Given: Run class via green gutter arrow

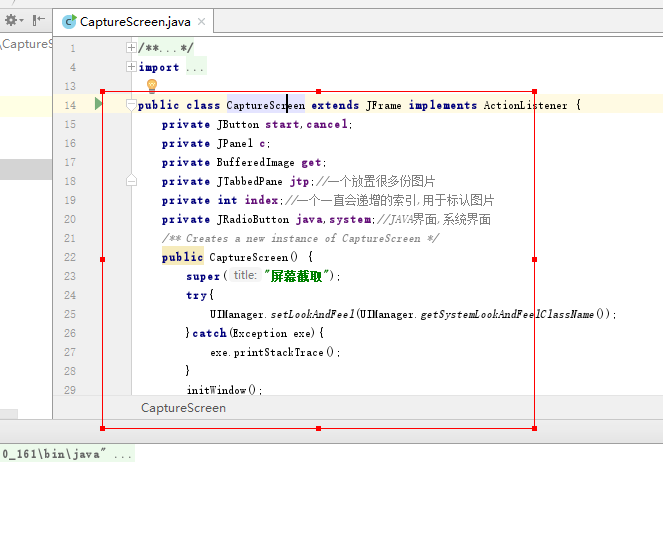Looking at the screenshot, I should tap(98, 104).
